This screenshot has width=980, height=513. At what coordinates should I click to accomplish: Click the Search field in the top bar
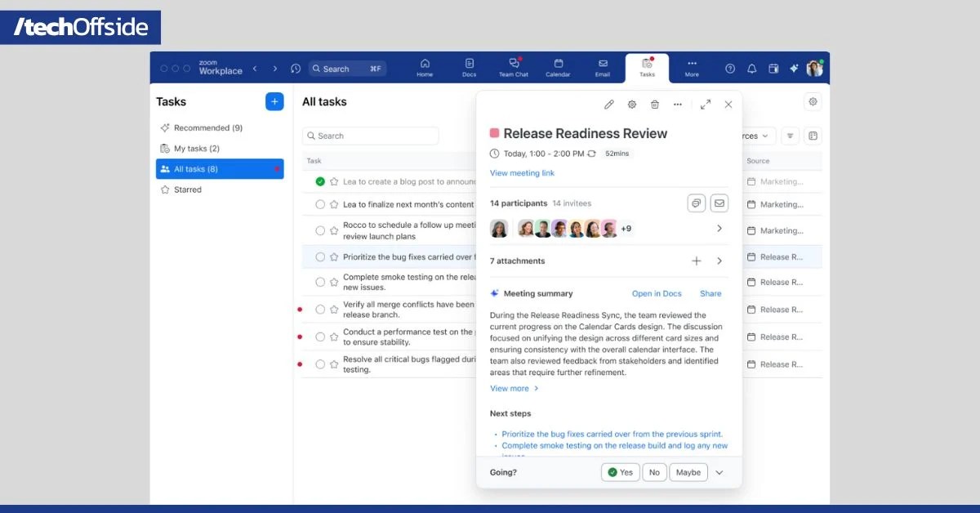point(347,69)
